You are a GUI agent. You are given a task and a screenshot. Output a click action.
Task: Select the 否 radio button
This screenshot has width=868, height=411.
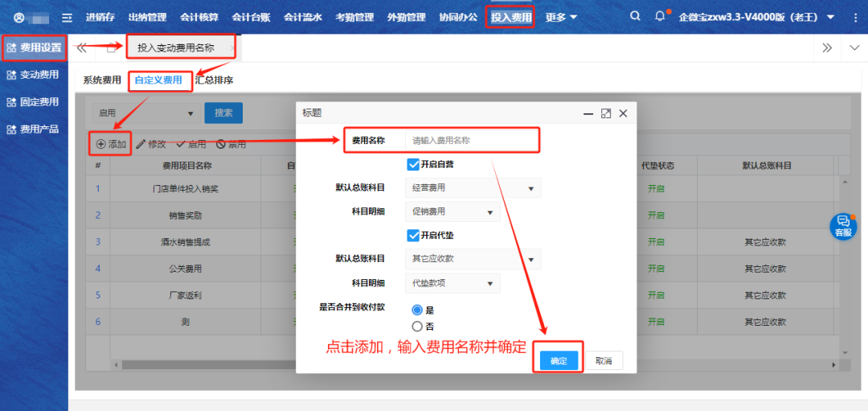[417, 327]
